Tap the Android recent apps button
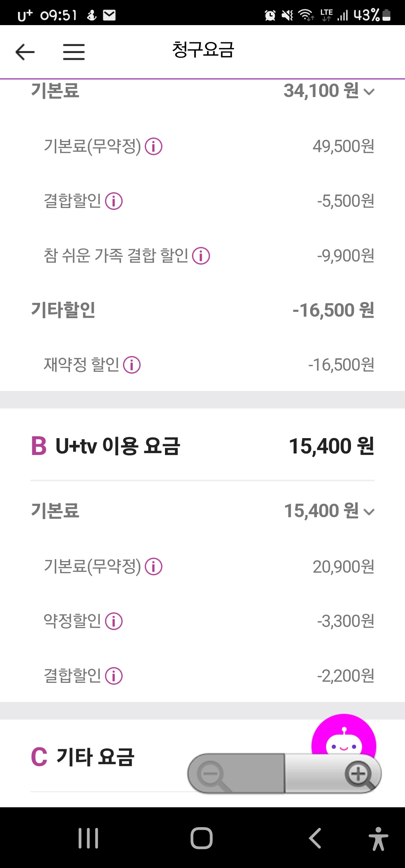 pos(88,838)
